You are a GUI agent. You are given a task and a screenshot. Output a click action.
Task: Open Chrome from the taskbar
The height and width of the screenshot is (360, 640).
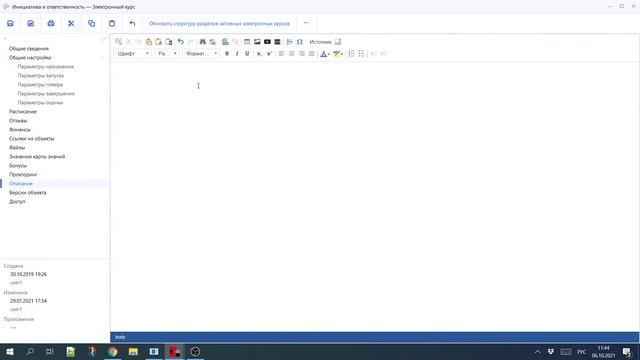point(113,351)
